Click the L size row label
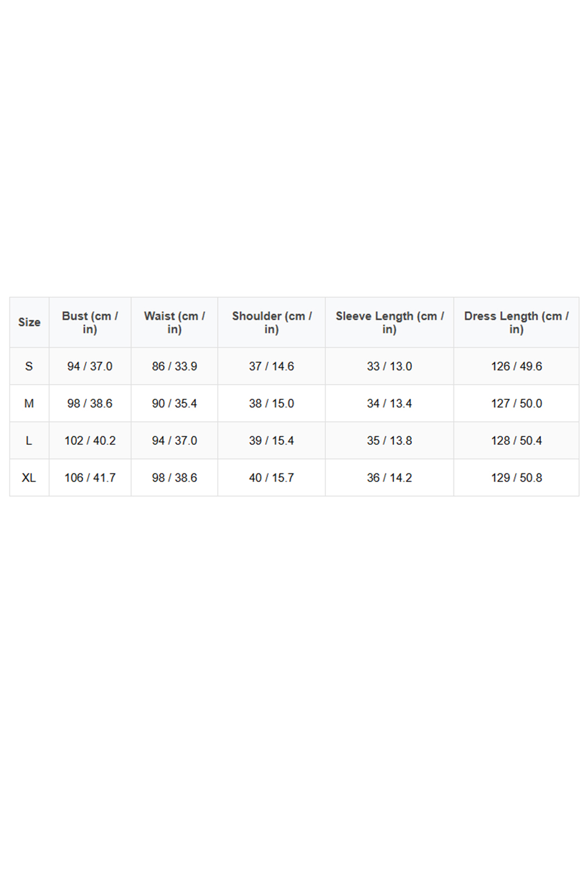This screenshot has height=882, width=588. point(29,441)
